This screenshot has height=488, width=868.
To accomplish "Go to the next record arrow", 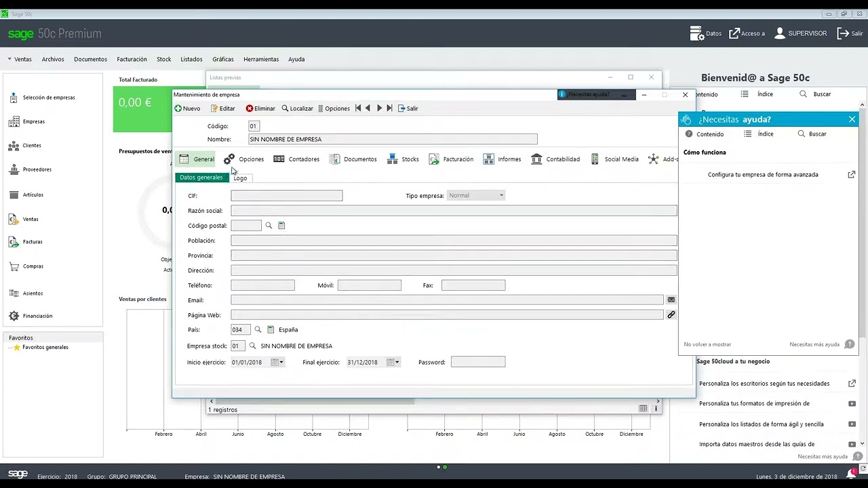I will (x=379, y=108).
